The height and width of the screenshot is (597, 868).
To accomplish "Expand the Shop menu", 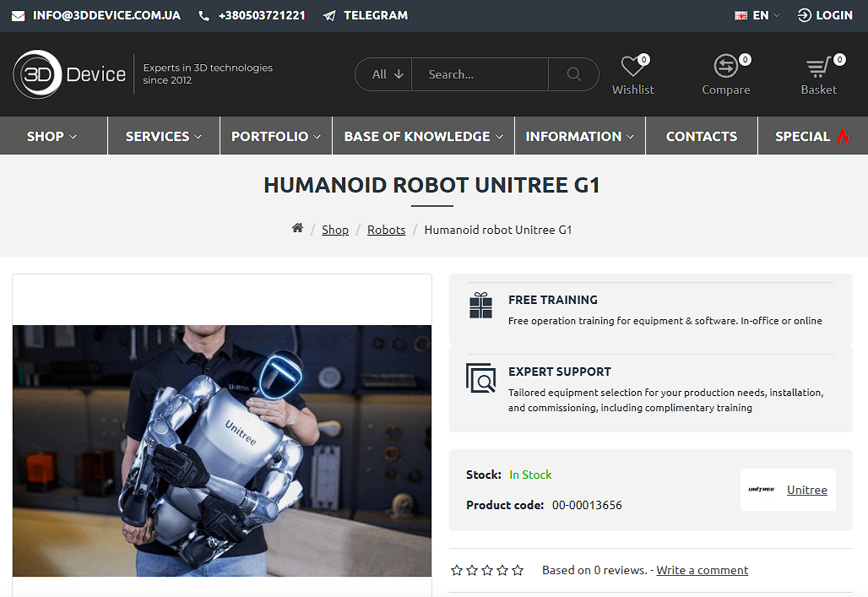I will (x=53, y=136).
